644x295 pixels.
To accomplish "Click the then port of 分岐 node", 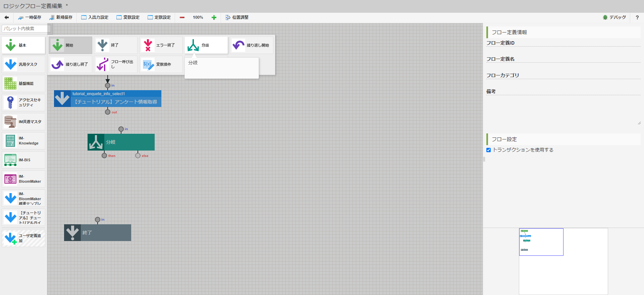I will [104, 156].
